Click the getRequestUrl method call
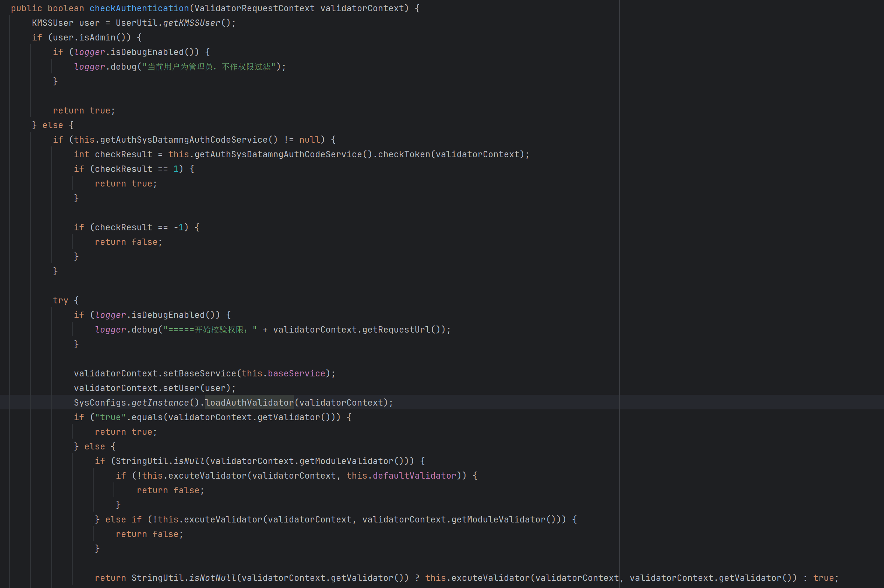884x588 pixels. 396,330
